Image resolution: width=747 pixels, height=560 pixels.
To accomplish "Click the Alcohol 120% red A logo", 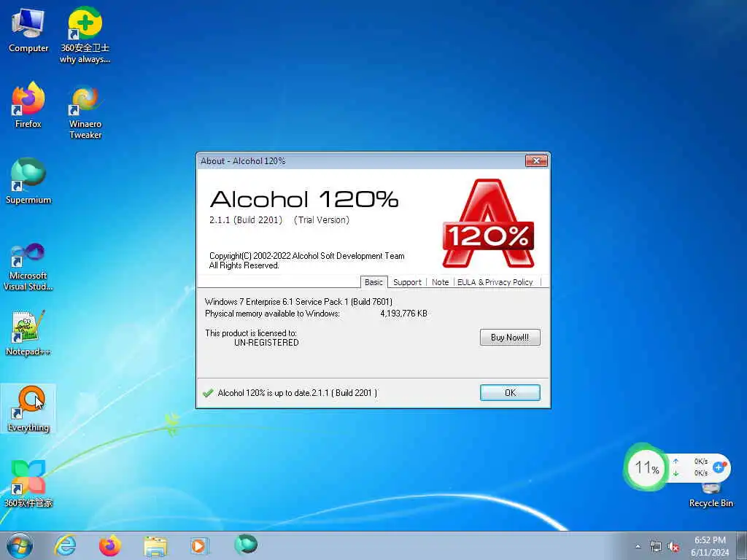I will 488,223.
